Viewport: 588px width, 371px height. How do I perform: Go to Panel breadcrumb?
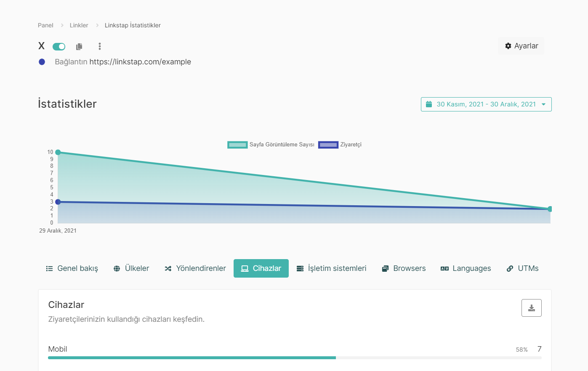click(45, 25)
